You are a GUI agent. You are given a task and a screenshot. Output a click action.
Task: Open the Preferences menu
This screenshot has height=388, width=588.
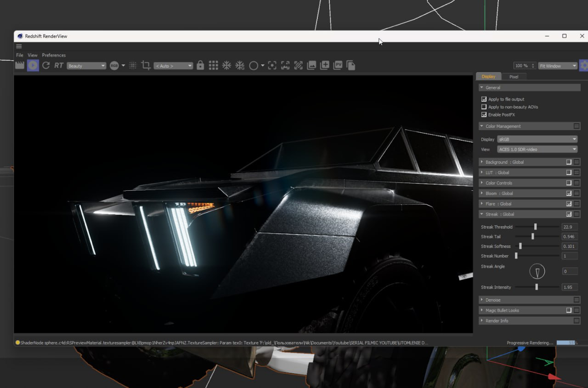54,55
